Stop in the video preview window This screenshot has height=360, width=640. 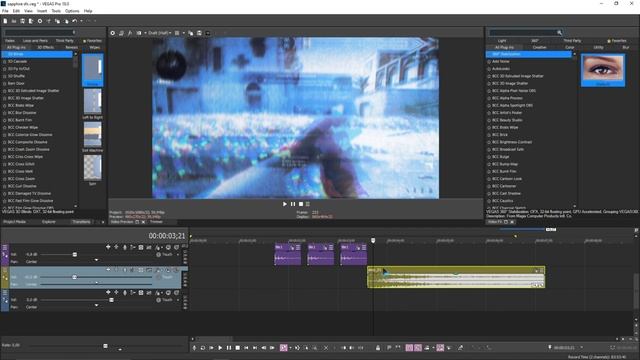pyautogui.click(x=301, y=204)
